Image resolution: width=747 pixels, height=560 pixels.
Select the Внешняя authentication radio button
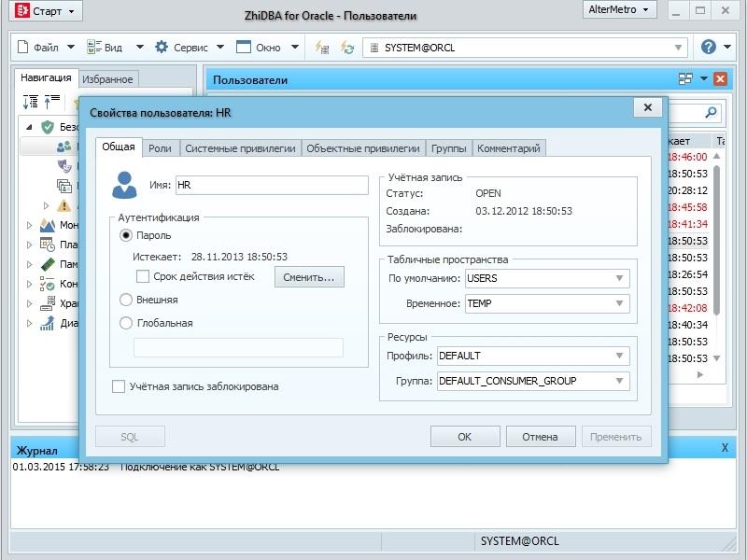(x=126, y=300)
